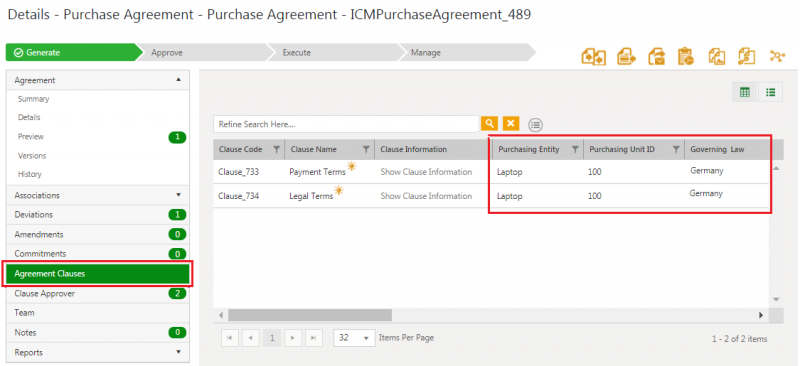Click Germany in the Clause_733 row
Viewport: 800px width, 366px height.
click(707, 170)
